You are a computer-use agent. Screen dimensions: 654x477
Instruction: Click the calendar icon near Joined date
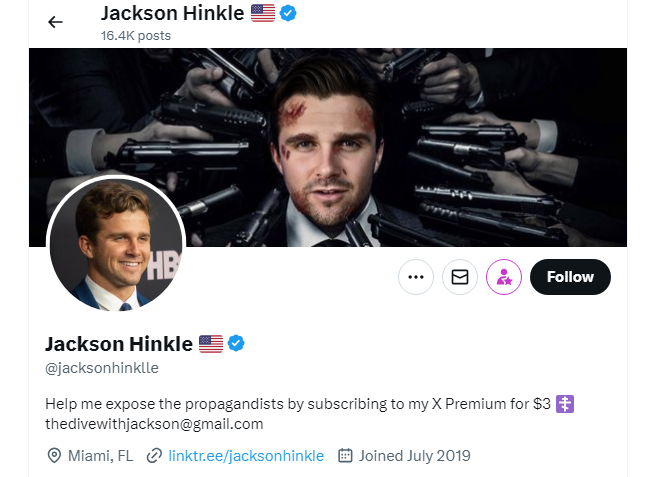click(x=345, y=456)
